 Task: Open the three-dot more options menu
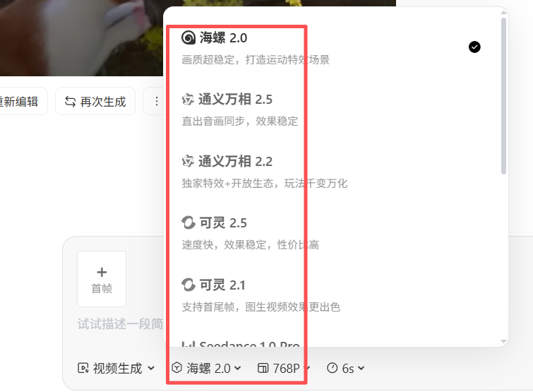tap(156, 101)
